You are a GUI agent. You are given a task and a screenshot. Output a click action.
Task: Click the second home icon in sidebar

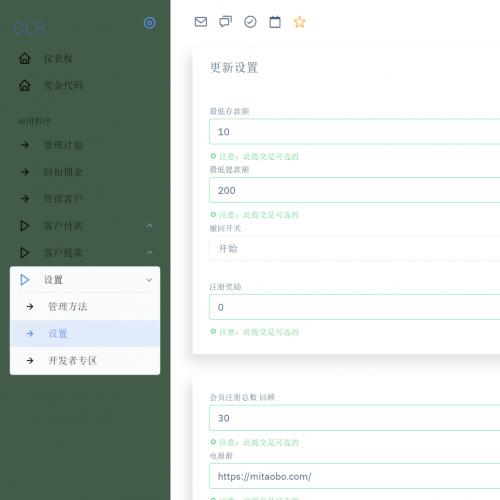tap(25, 85)
